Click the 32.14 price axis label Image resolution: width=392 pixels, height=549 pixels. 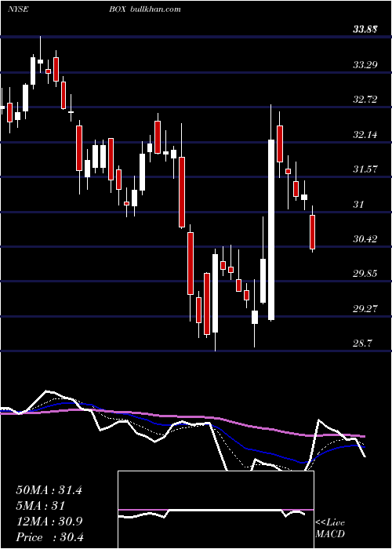(365, 134)
